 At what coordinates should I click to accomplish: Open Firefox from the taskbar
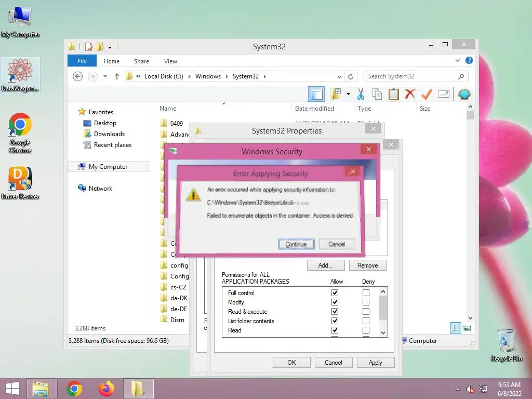tap(106, 389)
